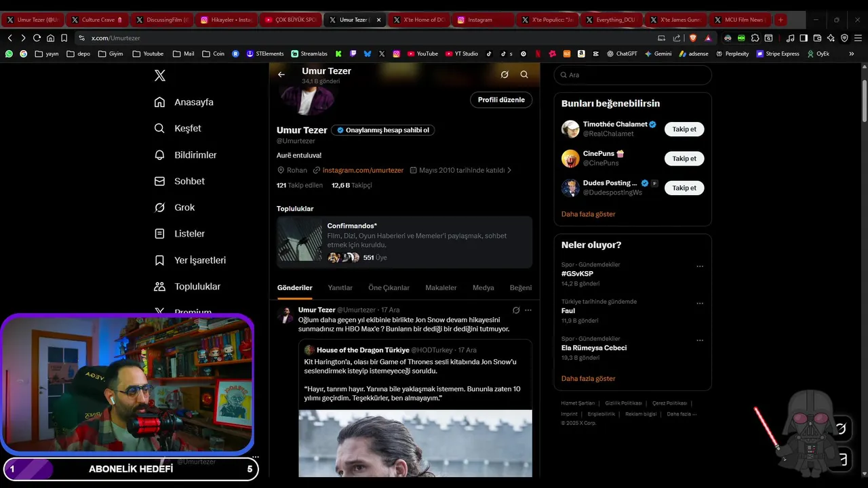The width and height of the screenshot is (868, 488).
Task: Open WhatsApp bookmark icon
Action: (x=9, y=54)
